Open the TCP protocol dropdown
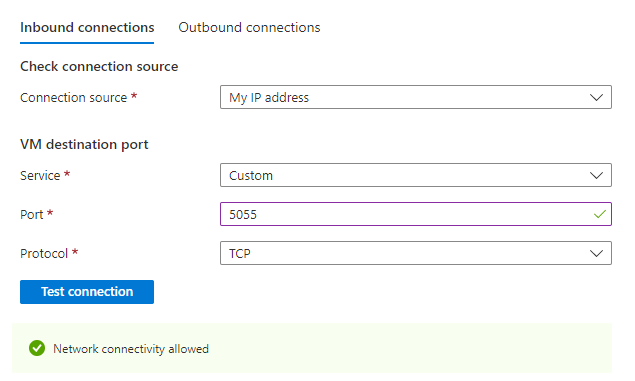The width and height of the screenshot is (635, 381). click(x=416, y=253)
